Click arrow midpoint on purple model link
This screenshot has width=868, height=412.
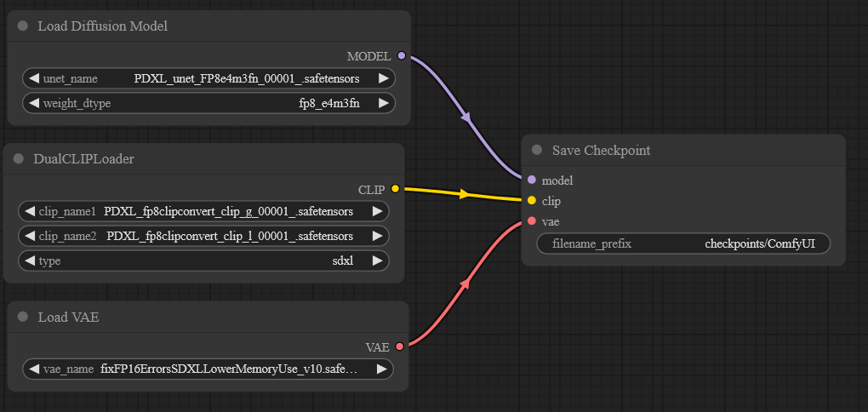466,118
